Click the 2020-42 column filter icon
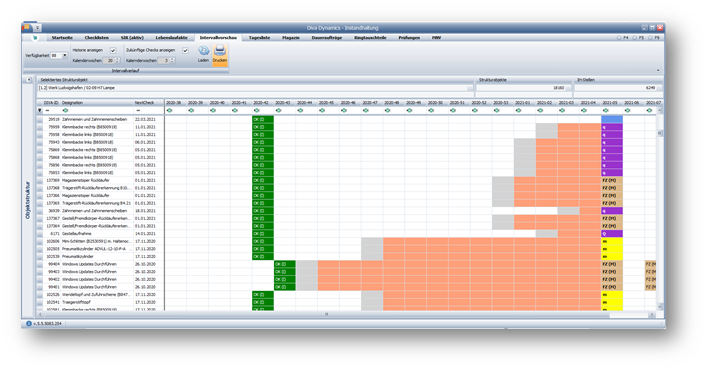 click(256, 111)
